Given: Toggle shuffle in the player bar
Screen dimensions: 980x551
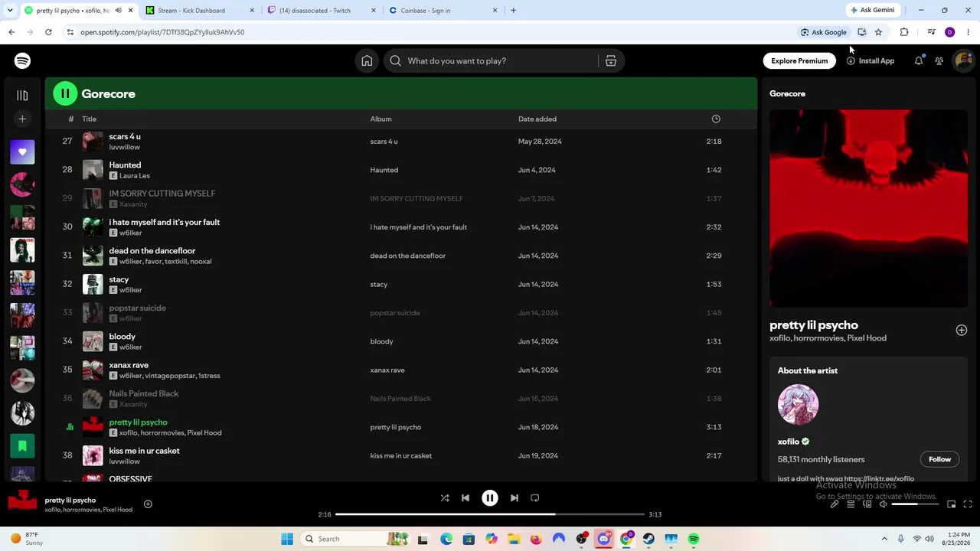Looking at the screenshot, I should (445, 498).
